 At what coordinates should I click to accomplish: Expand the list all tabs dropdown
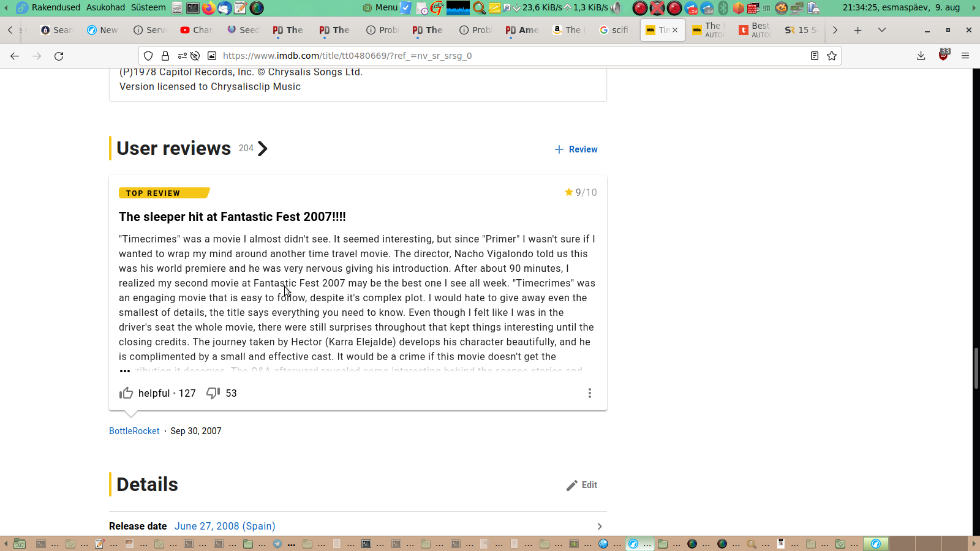point(882,30)
